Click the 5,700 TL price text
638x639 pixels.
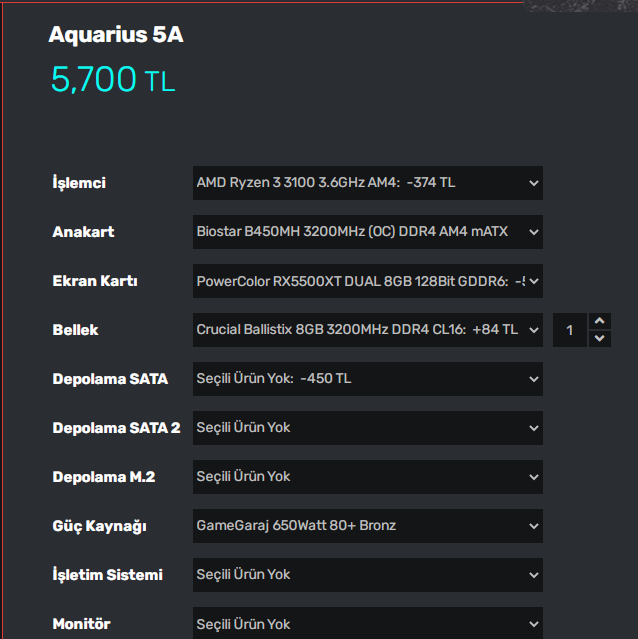(x=113, y=80)
